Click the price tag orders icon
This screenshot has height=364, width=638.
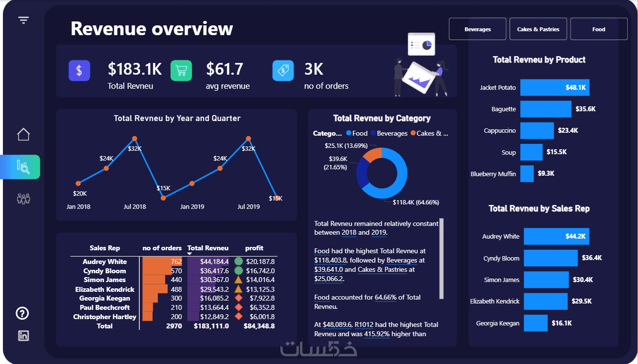(283, 70)
